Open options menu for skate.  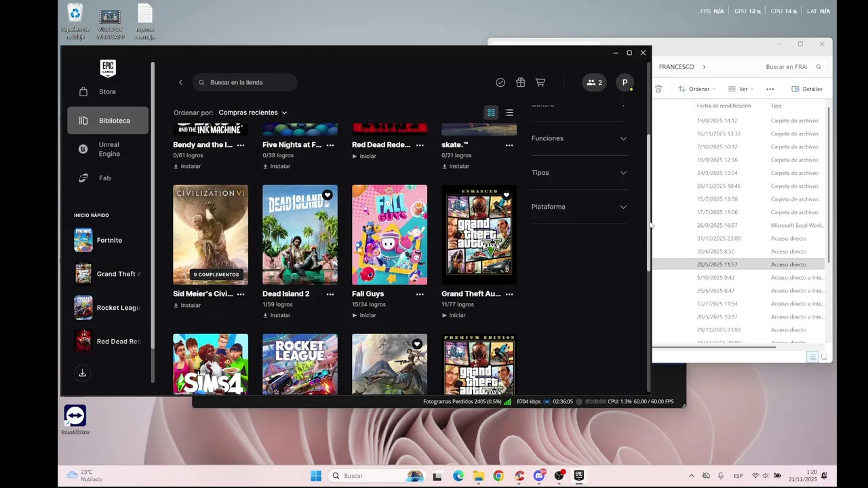[x=509, y=145]
